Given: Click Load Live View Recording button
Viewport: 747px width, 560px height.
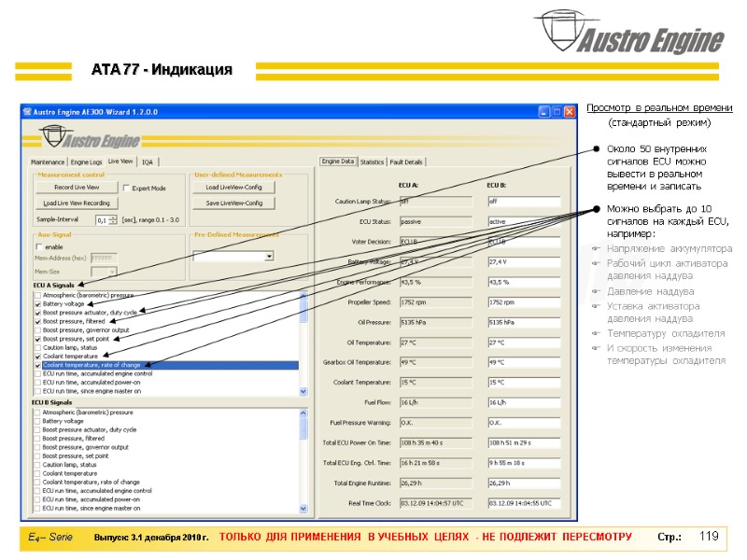Looking at the screenshot, I should pyautogui.click(x=77, y=203).
